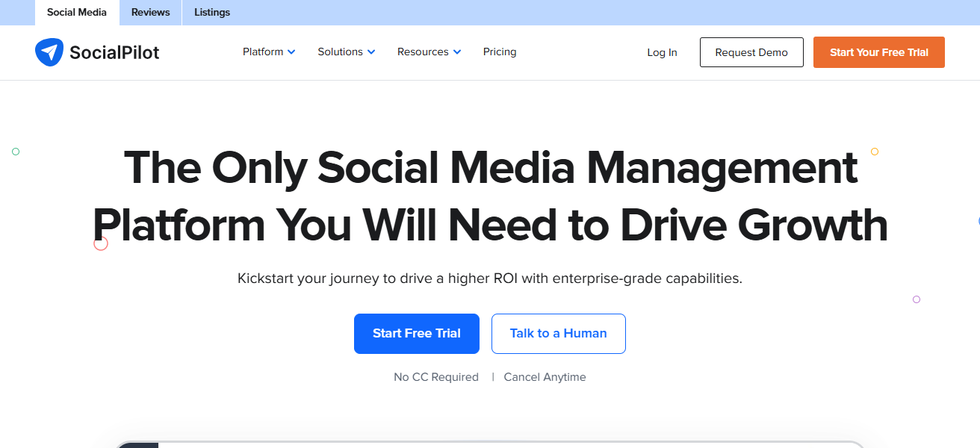Click the blue Start Free Trial button
The height and width of the screenshot is (448, 980).
pos(416,333)
